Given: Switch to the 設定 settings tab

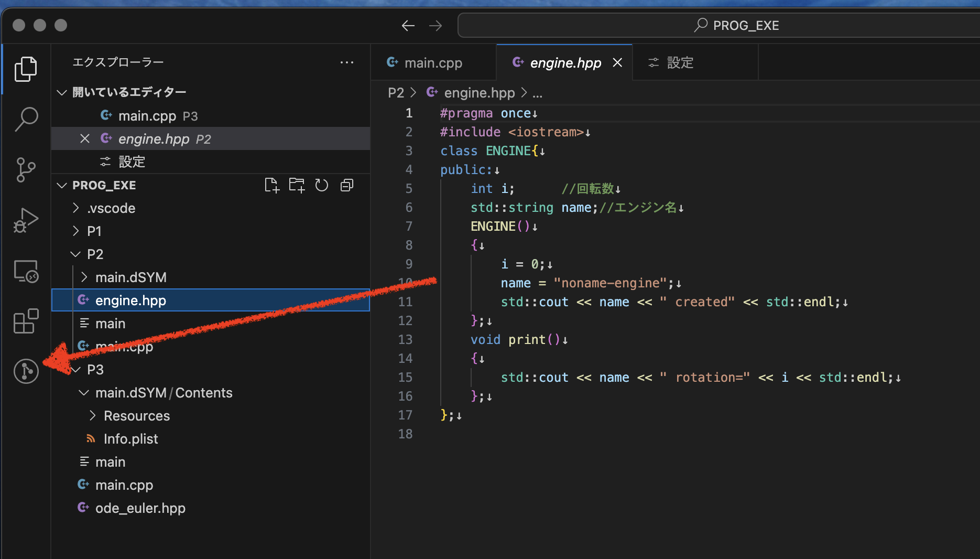Looking at the screenshot, I should point(695,62).
